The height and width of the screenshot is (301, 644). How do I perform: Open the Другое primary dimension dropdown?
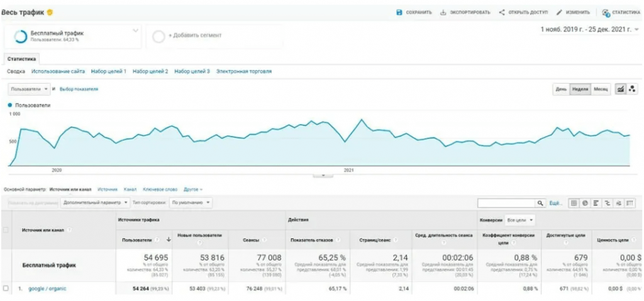coord(193,190)
